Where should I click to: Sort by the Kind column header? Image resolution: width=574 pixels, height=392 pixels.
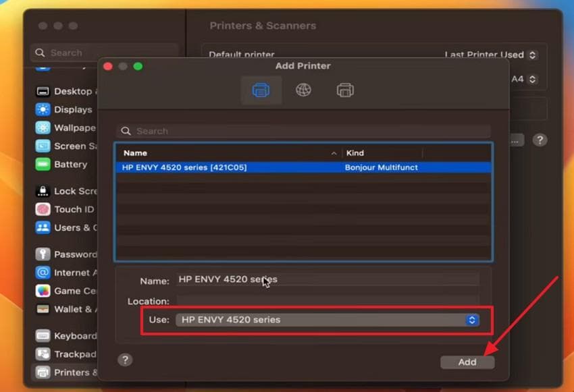pos(382,153)
